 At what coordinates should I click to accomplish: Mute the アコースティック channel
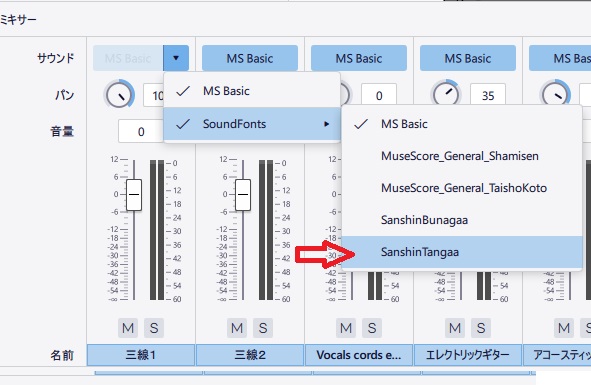point(563,328)
